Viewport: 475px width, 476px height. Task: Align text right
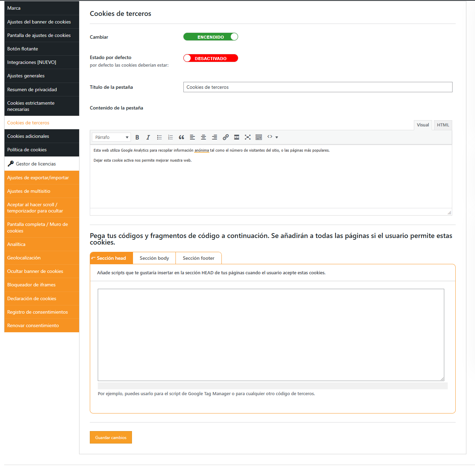[215, 137]
